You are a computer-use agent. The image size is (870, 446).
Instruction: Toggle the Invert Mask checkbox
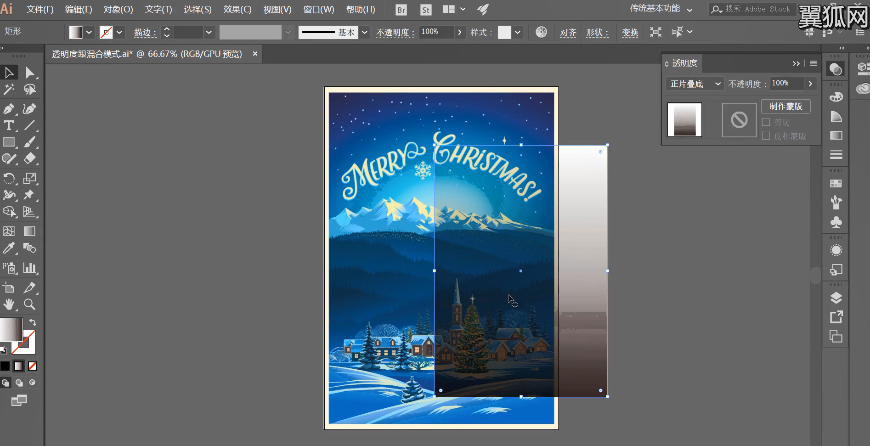(766, 136)
